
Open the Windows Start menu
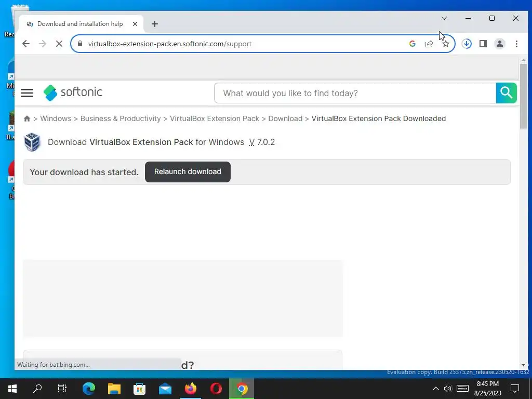coord(12,389)
